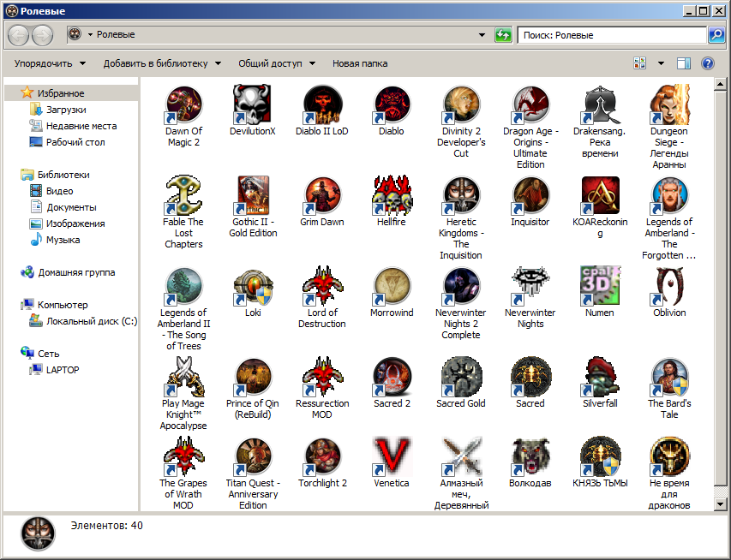Select the Волкодав wolf icon
The image size is (731, 560).
(x=530, y=456)
